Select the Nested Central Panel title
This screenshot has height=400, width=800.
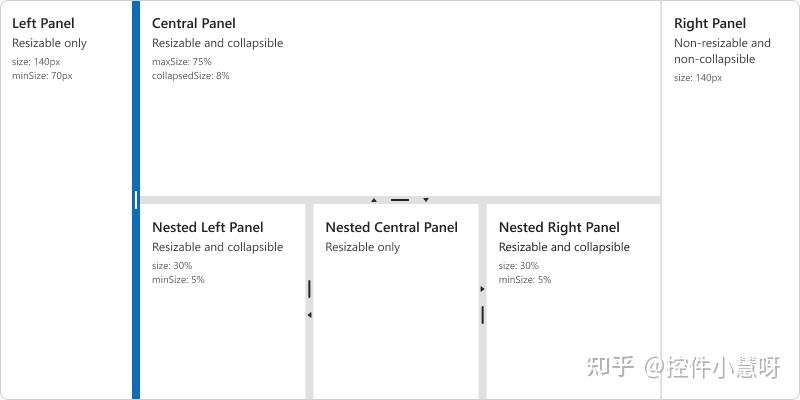(x=392, y=227)
